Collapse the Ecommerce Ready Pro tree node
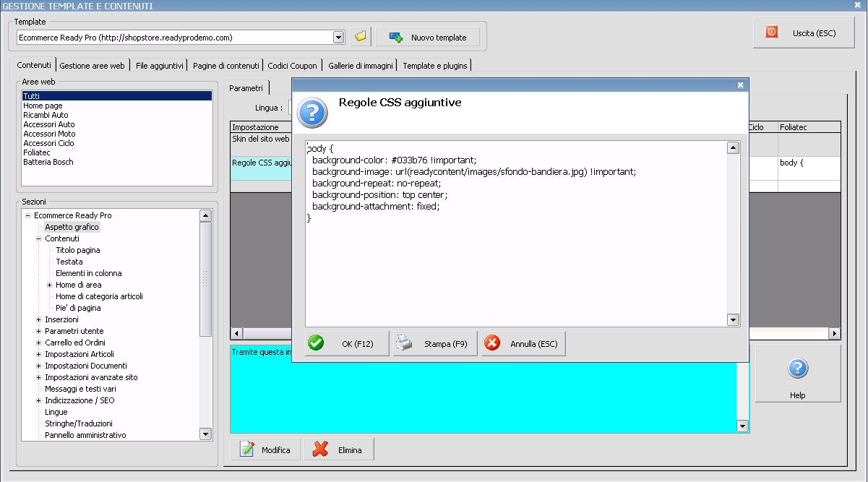The width and height of the screenshot is (868, 482). pyautogui.click(x=27, y=215)
